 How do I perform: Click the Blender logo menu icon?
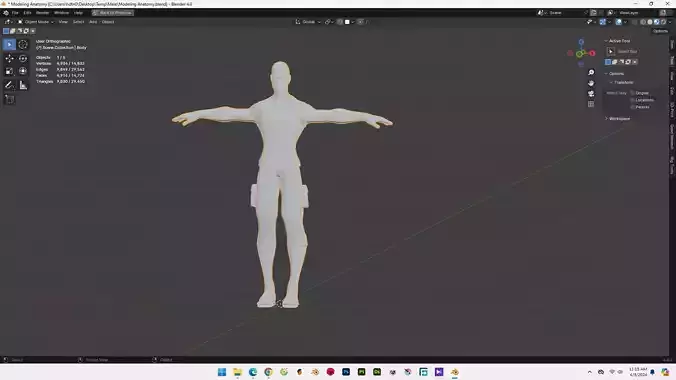pos(6,13)
